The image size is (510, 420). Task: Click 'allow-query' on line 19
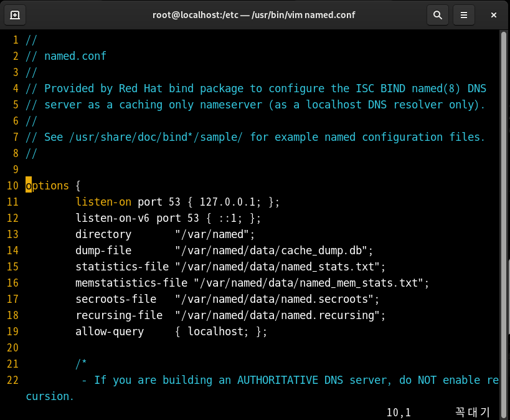(110, 332)
